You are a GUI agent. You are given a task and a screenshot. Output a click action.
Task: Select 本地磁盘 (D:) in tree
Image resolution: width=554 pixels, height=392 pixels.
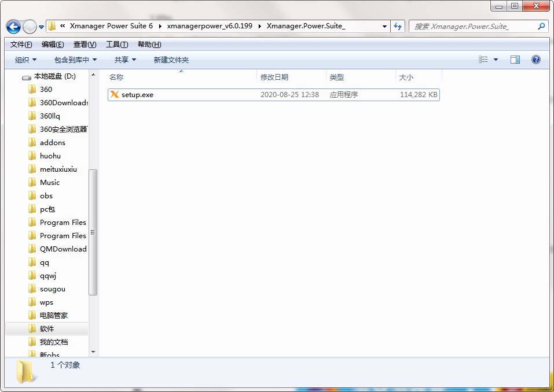[55, 76]
